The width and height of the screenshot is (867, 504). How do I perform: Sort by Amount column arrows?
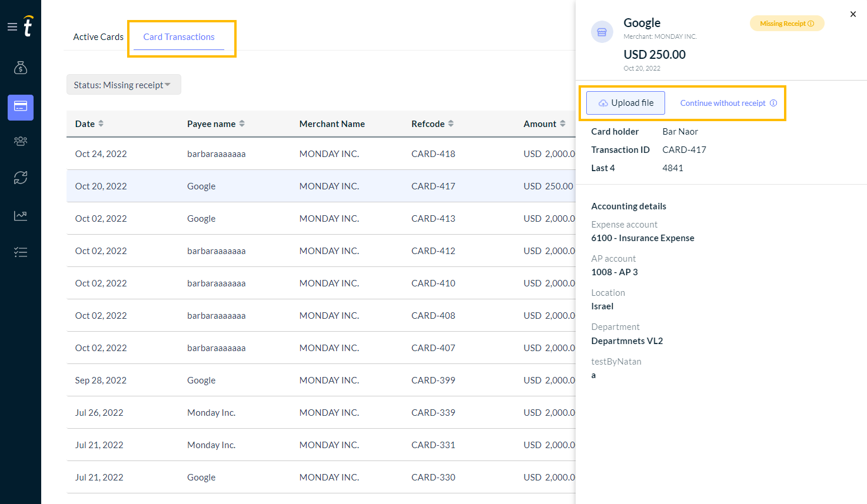click(x=563, y=124)
